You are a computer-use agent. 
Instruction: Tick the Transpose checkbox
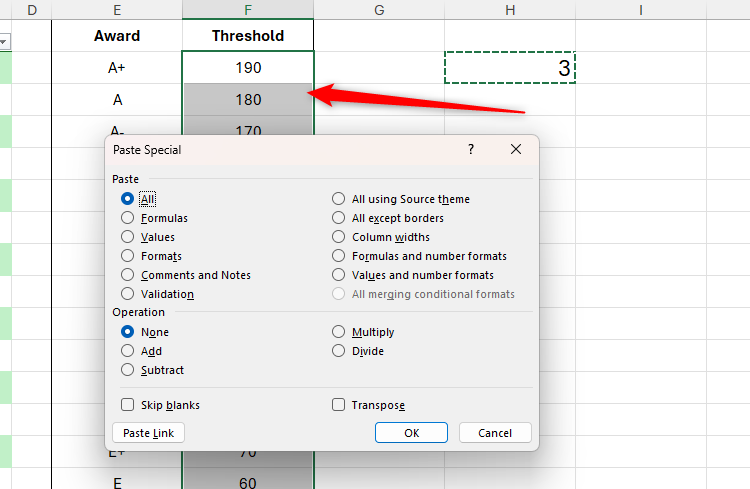339,405
